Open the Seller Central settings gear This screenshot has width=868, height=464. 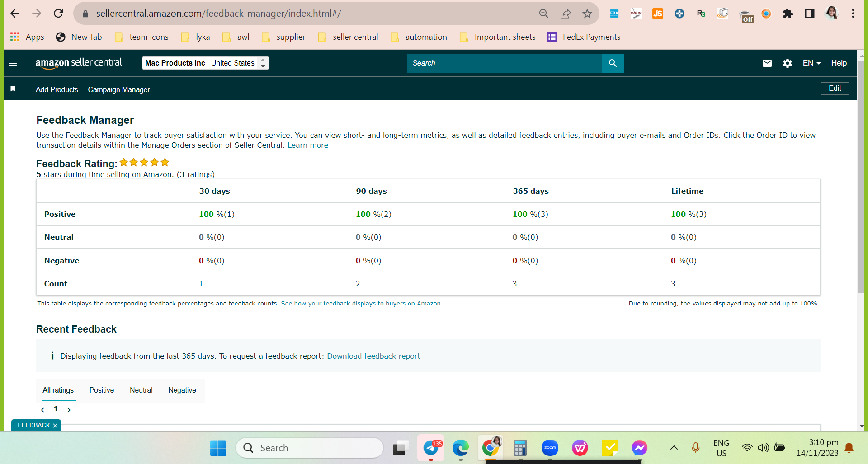(788, 63)
